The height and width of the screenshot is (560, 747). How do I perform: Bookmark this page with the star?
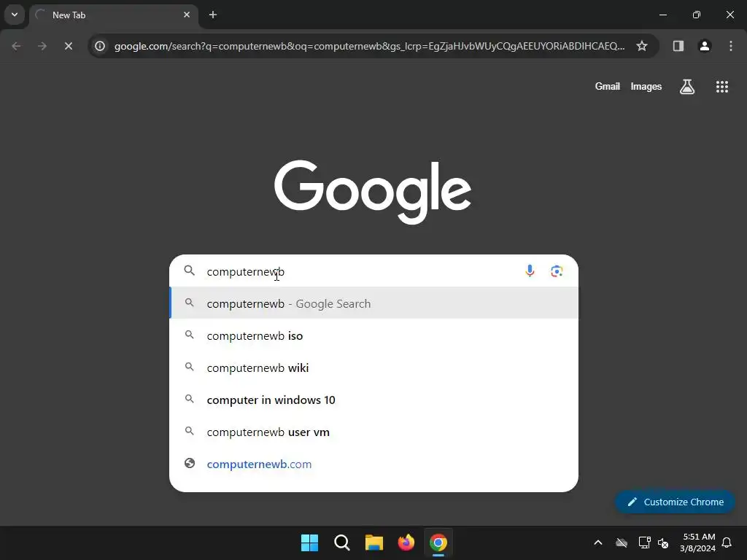(642, 46)
